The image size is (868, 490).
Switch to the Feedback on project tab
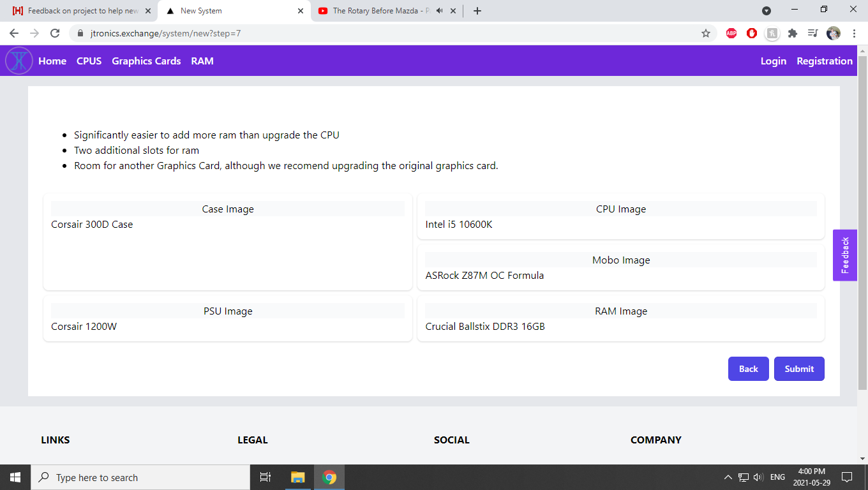[x=80, y=11]
